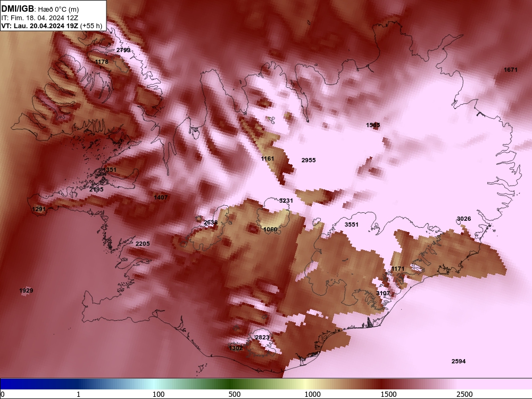Click the colorbar label 500

tap(235, 394)
